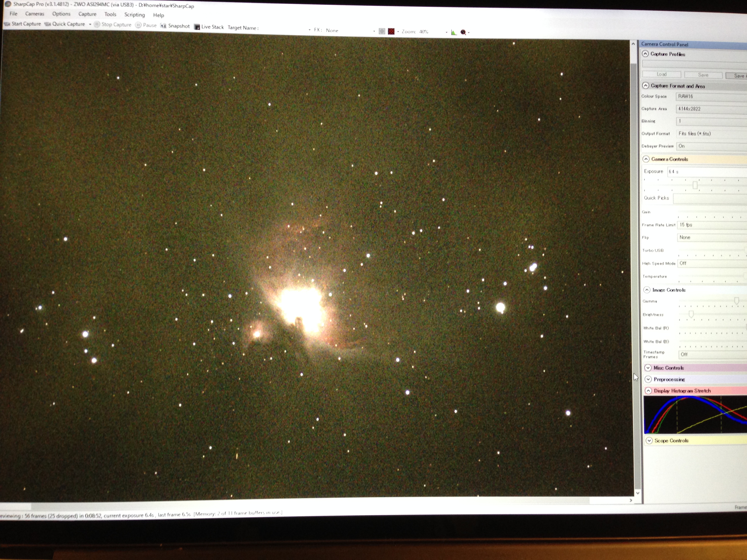The image size is (747, 560).
Task: Toggle the green histogram icon
Action: coord(454,32)
